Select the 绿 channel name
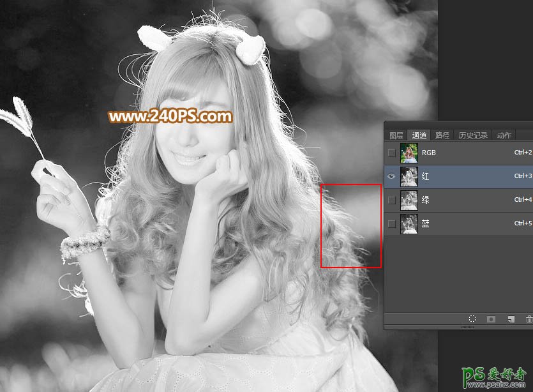Screen dimensions: 533x392 425,200
